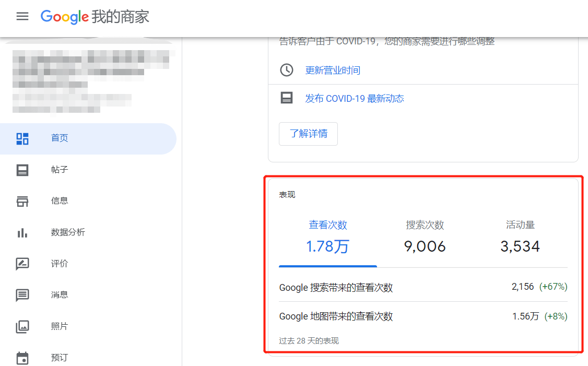Click the 预订 calendar icon
The width and height of the screenshot is (588, 366).
pos(22,358)
